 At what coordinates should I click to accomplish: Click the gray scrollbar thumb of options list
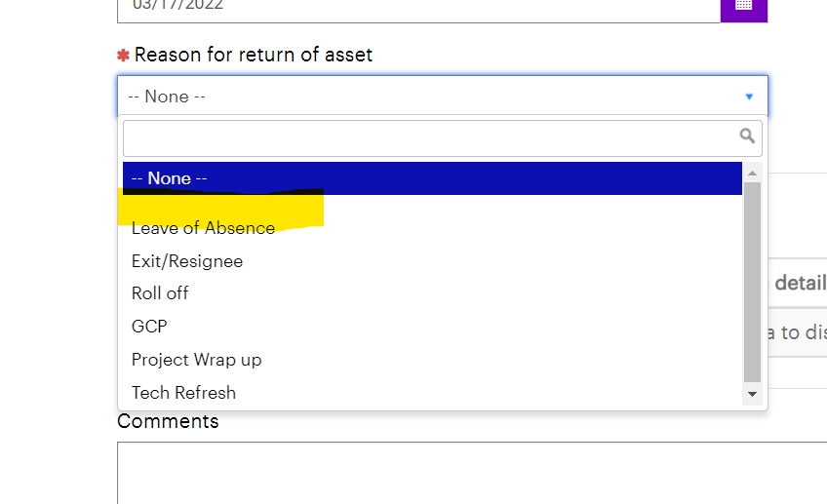[752, 282]
